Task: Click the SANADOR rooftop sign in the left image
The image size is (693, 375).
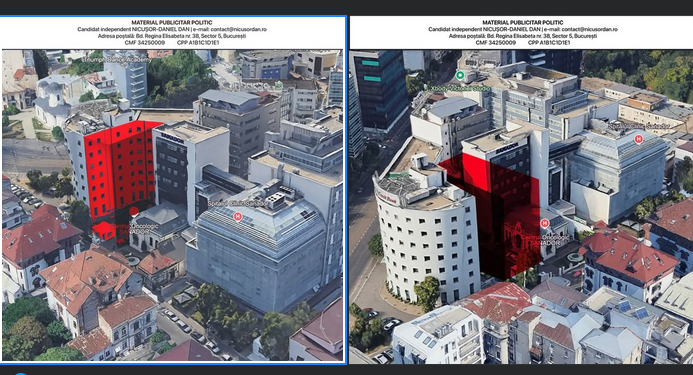Action: tap(172, 139)
